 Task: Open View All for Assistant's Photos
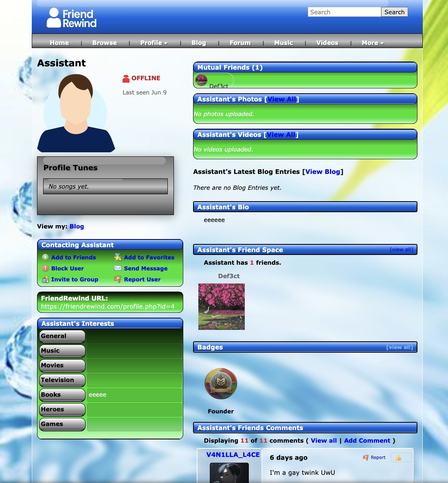[x=281, y=99]
